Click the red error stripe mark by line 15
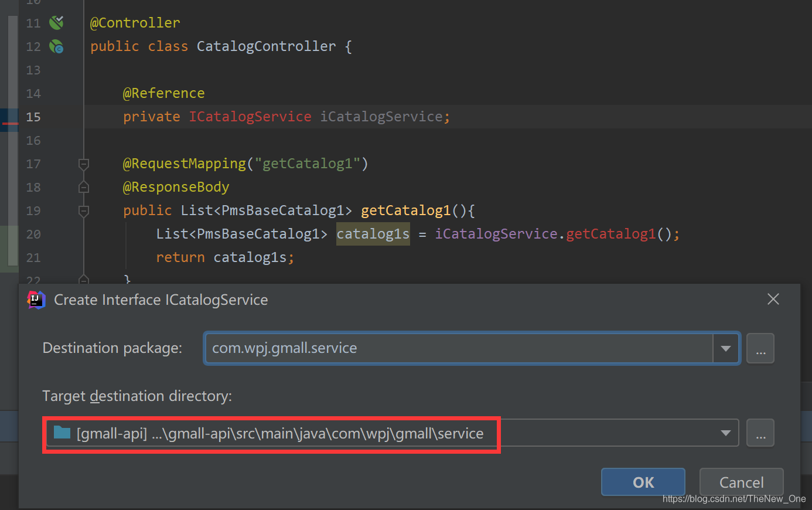 (x=10, y=124)
